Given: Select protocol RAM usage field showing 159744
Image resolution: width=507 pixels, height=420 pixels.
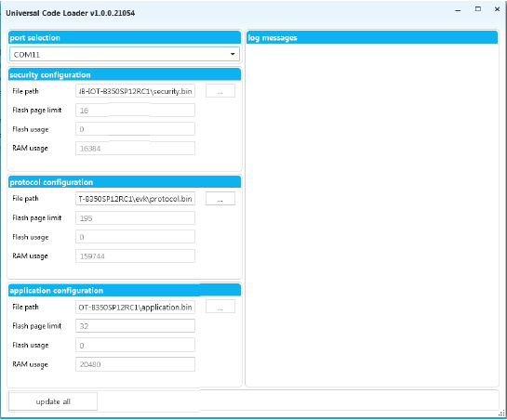Looking at the screenshot, I should pyautogui.click(x=135, y=256).
